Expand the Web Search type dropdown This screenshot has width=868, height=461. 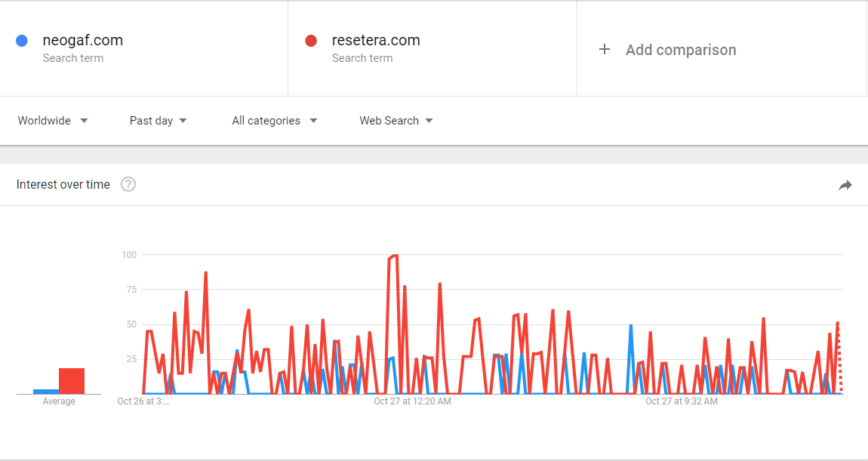[396, 121]
